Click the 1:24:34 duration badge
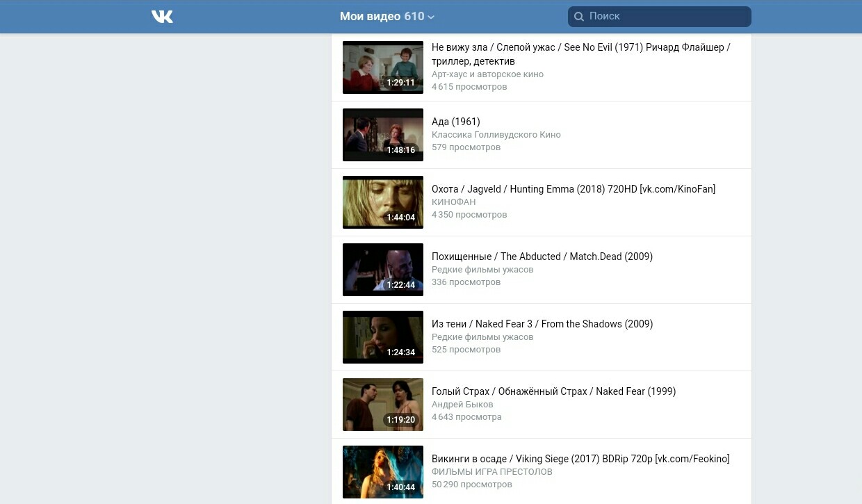 click(401, 352)
